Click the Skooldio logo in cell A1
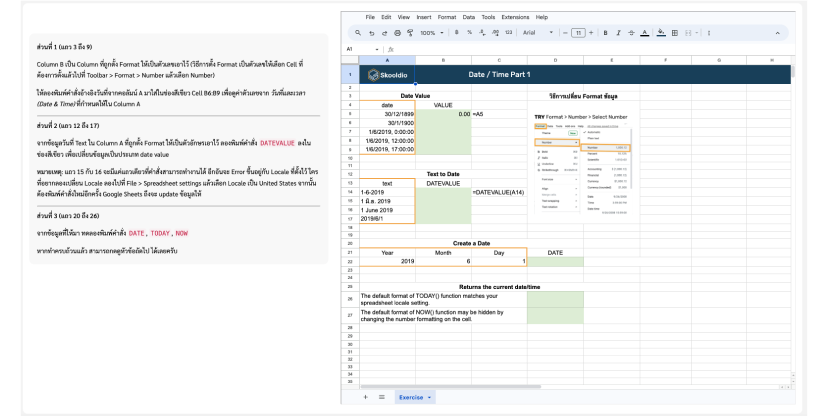This screenshot has height=416, width=827. tap(388, 75)
